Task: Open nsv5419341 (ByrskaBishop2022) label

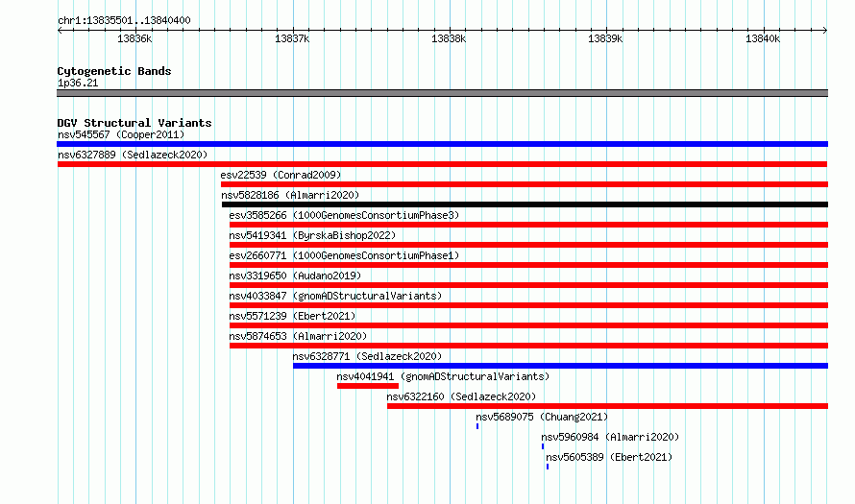Action: click(x=312, y=235)
